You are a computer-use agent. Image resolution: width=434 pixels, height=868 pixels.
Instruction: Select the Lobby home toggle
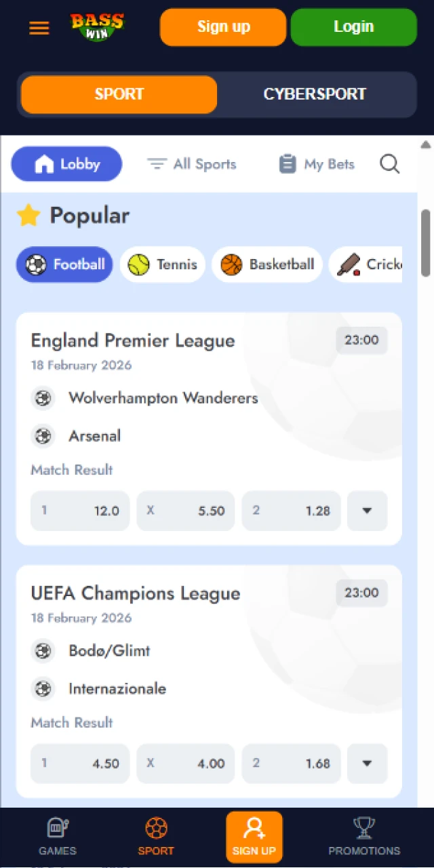66,163
